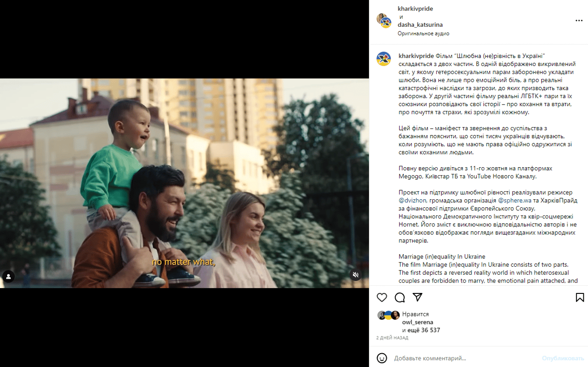Save post with bookmark icon
The image size is (588, 367).
pyautogui.click(x=580, y=297)
